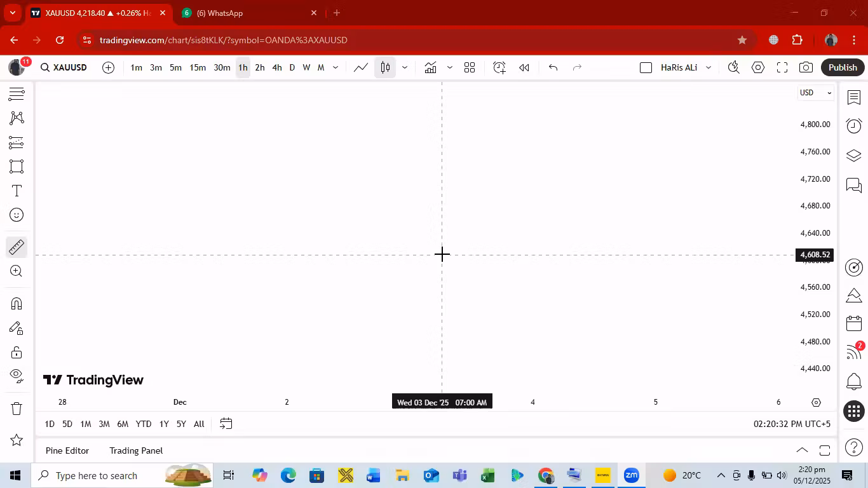Viewport: 868px width, 488px height.
Task: Select the 4h timeframe
Action: click(277, 67)
